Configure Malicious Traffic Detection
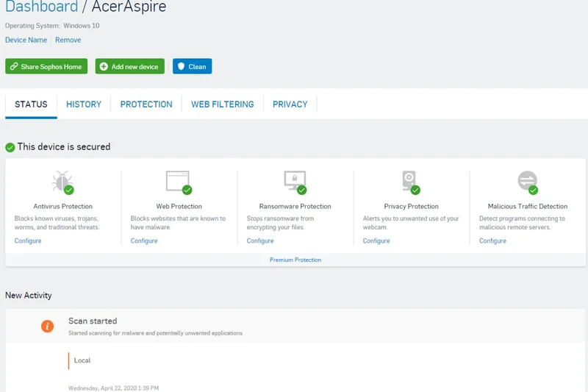588x392 pixels. [492, 240]
